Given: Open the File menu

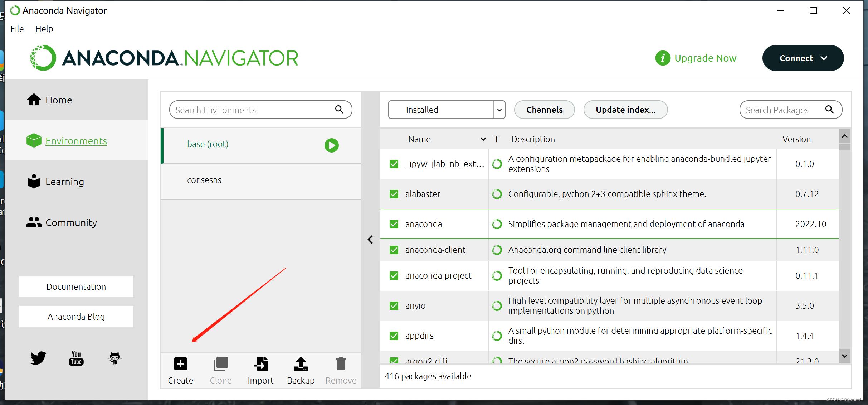Looking at the screenshot, I should 17,29.
